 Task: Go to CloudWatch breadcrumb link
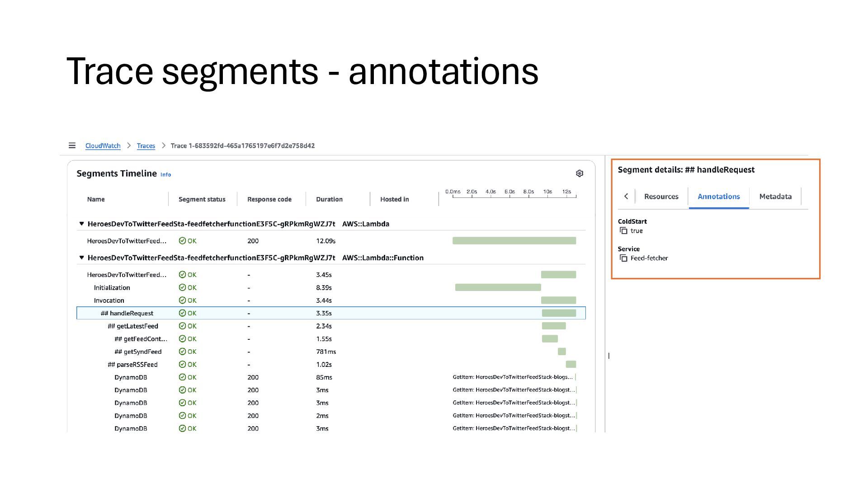tap(103, 145)
